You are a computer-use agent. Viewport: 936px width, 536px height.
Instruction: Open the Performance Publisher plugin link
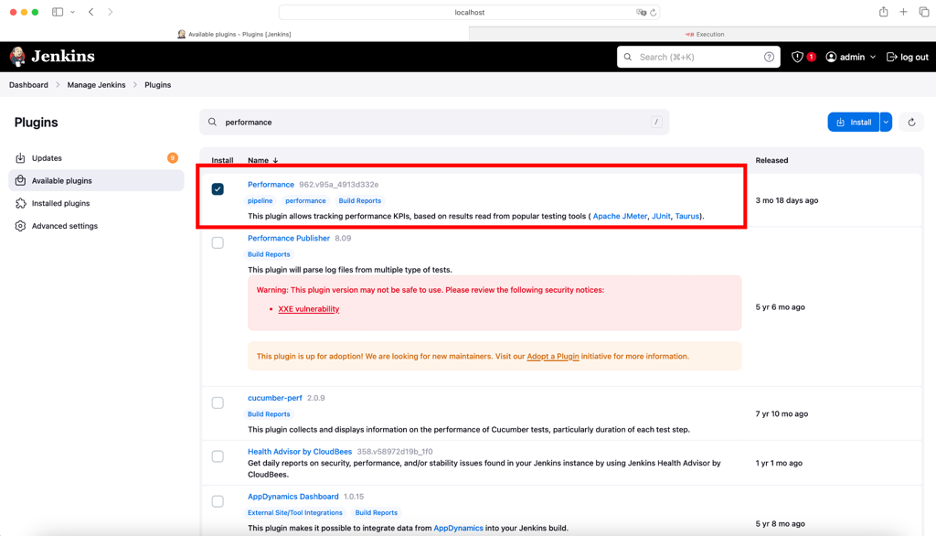pyautogui.click(x=288, y=238)
